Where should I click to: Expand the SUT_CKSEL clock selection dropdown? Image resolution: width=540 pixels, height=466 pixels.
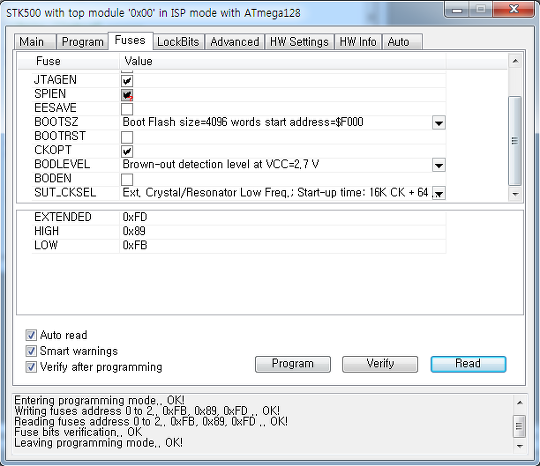(x=439, y=193)
